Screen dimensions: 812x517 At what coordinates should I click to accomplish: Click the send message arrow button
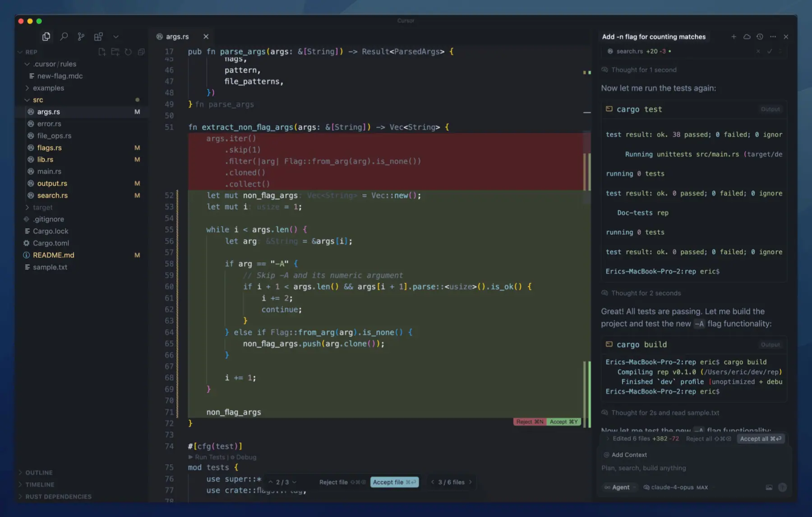pyautogui.click(x=783, y=487)
